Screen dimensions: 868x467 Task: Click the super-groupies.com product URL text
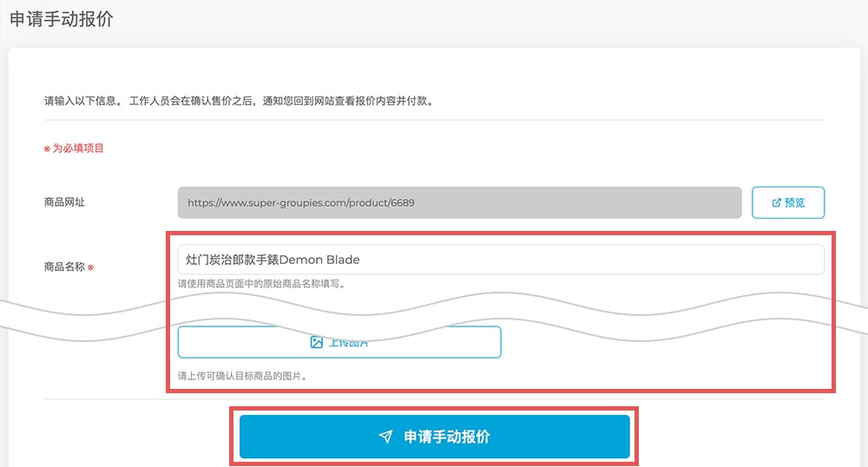click(301, 202)
